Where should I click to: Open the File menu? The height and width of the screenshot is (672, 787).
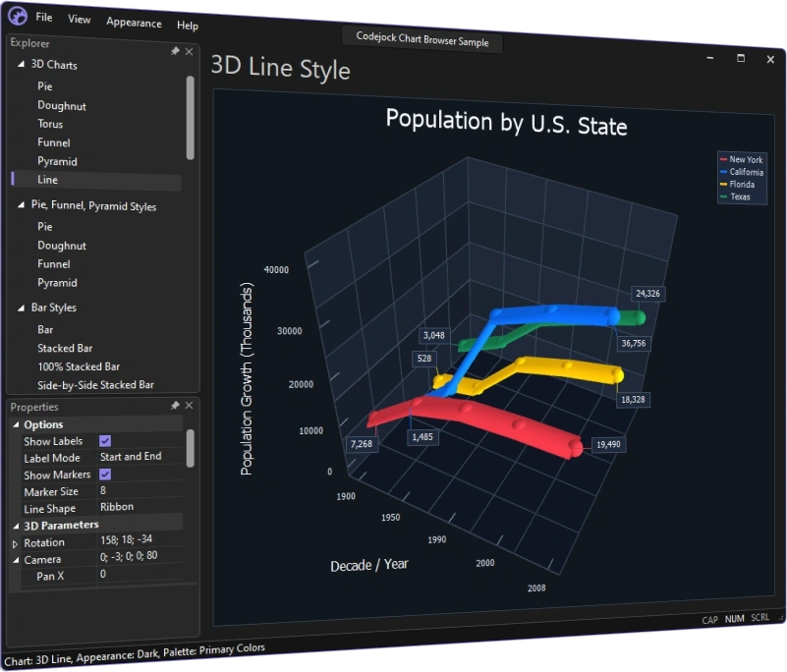pos(43,17)
